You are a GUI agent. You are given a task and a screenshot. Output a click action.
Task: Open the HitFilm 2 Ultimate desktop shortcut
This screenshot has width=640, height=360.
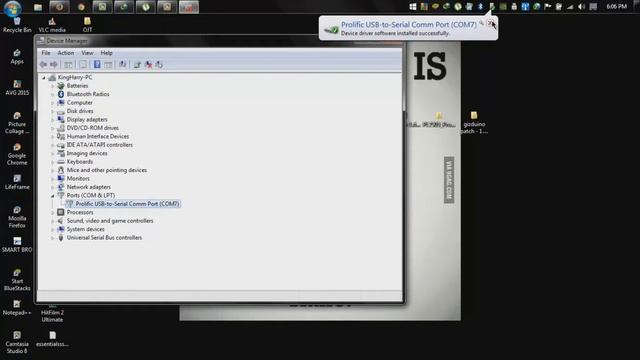tap(52, 314)
